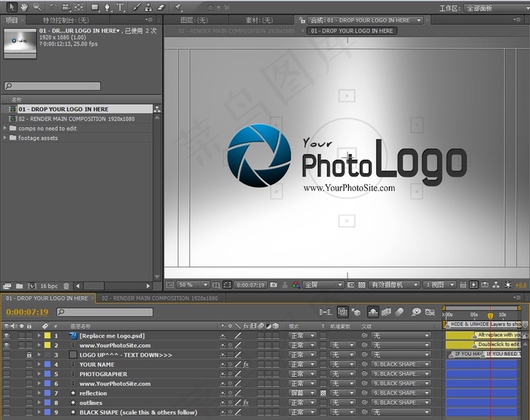The image size is (530, 420).
Task: Open the Graph Editor in timeline
Action: [429, 313]
